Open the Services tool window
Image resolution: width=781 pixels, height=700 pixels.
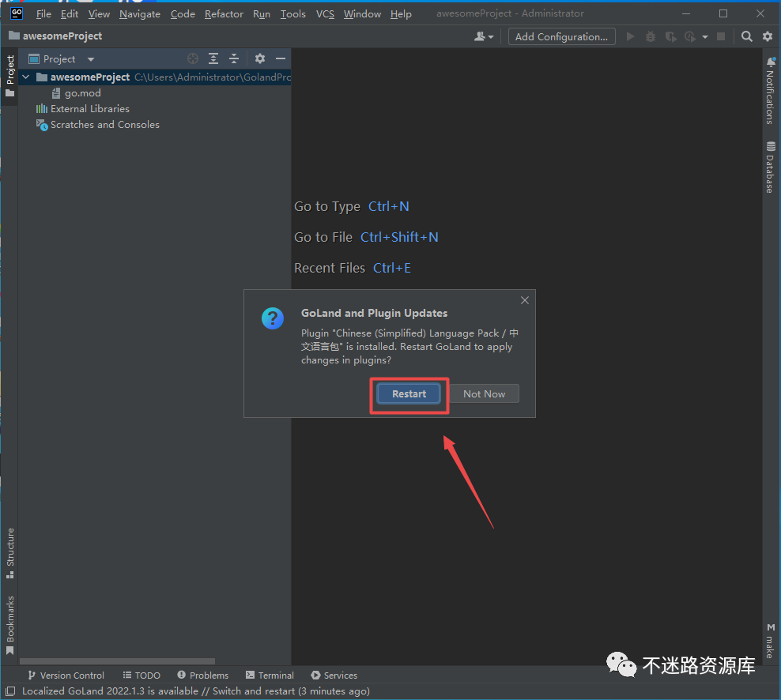coord(334,675)
